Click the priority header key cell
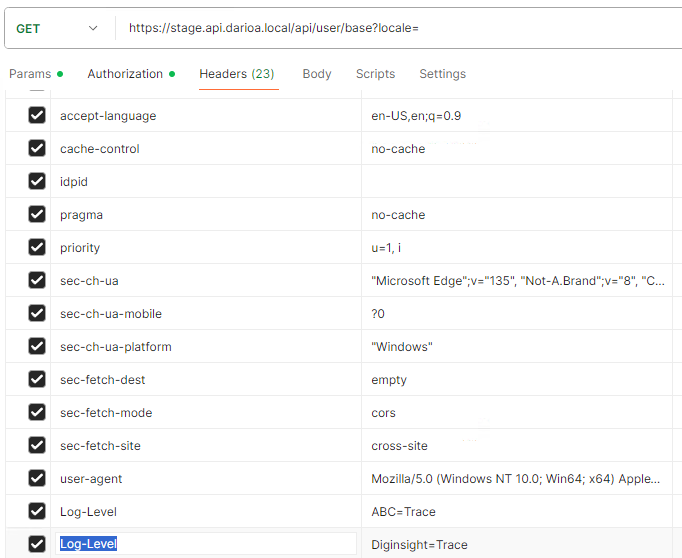Viewport: 682px width, 558px height. (205, 248)
